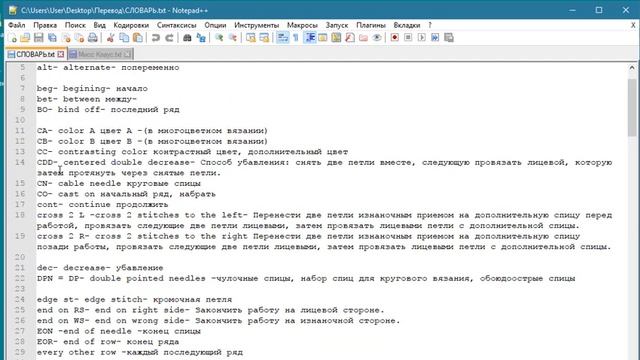Open the Кодировки menu
The height and width of the screenshot is (360, 640).
click(131, 25)
